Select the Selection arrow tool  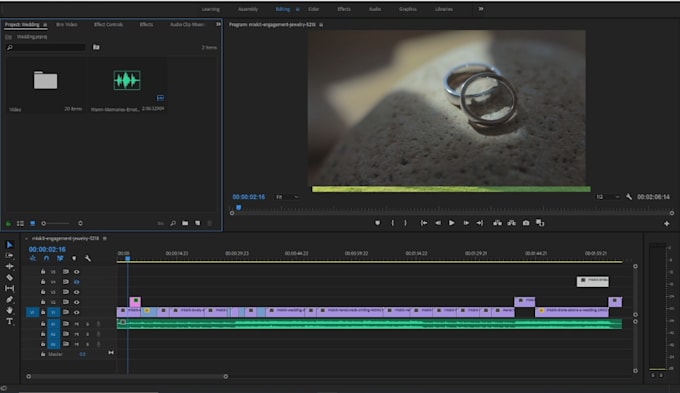click(10, 245)
